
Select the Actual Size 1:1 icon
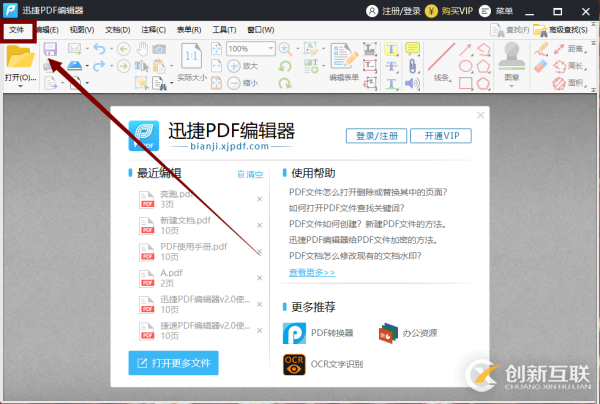pyautogui.click(x=191, y=57)
